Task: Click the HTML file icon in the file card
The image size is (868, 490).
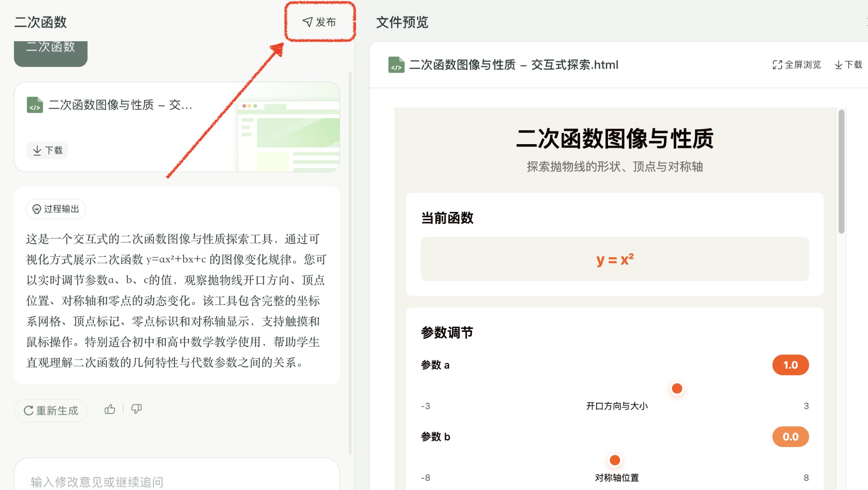Action: click(35, 105)
